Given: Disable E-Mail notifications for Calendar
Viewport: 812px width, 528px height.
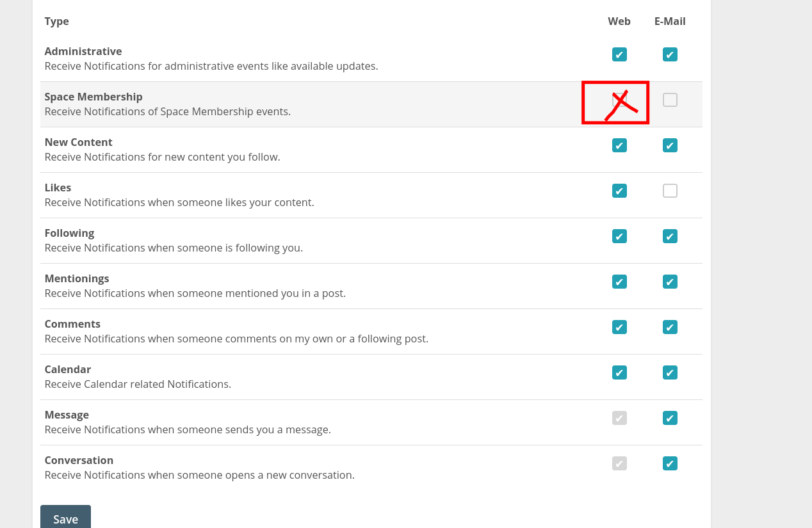Looking at the screenshot, I should coord(670,372).
